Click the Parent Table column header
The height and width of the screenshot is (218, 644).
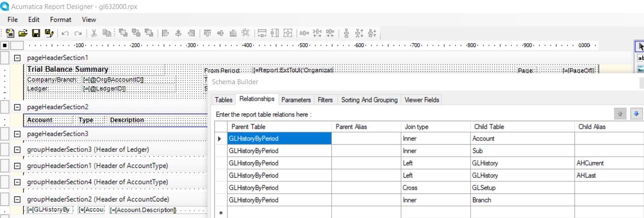(279, 127)
